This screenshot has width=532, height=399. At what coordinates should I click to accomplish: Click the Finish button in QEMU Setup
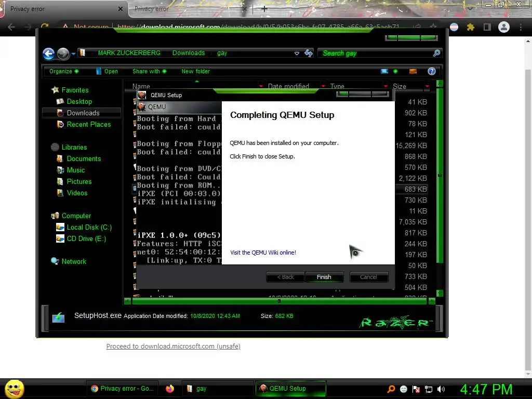coord(324,277)
